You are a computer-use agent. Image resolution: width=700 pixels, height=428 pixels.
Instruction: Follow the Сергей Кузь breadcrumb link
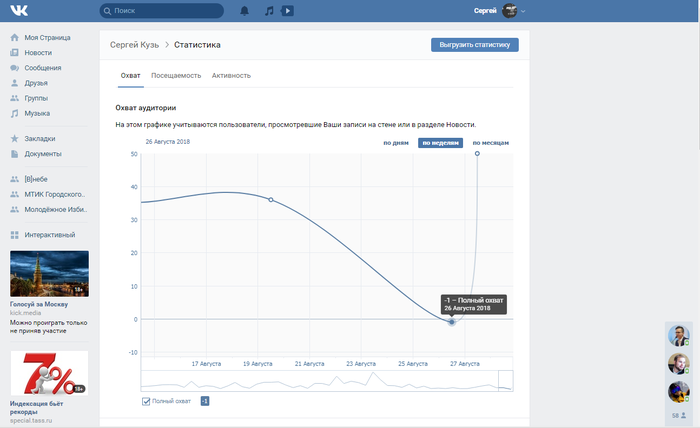pos(135,45)
